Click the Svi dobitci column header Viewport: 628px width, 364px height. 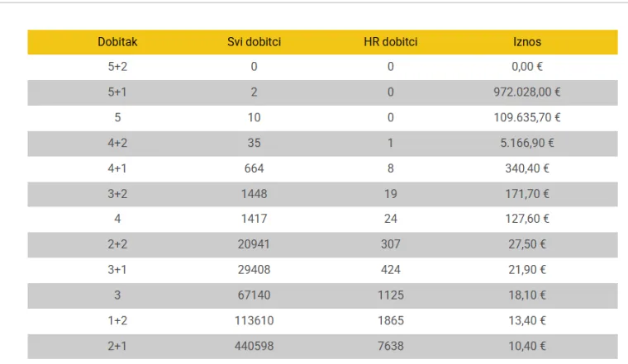[x=254, y=42]
